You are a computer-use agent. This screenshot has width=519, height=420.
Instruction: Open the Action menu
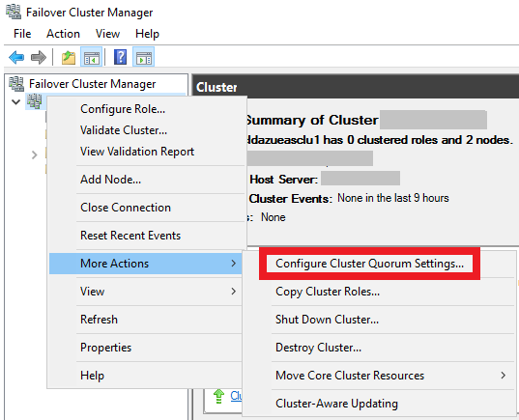click(63, 34)
